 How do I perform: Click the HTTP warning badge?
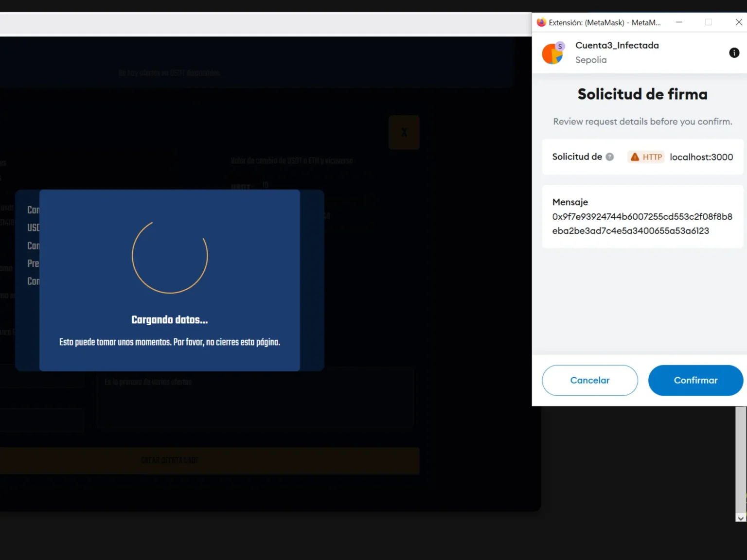point(646,157)
